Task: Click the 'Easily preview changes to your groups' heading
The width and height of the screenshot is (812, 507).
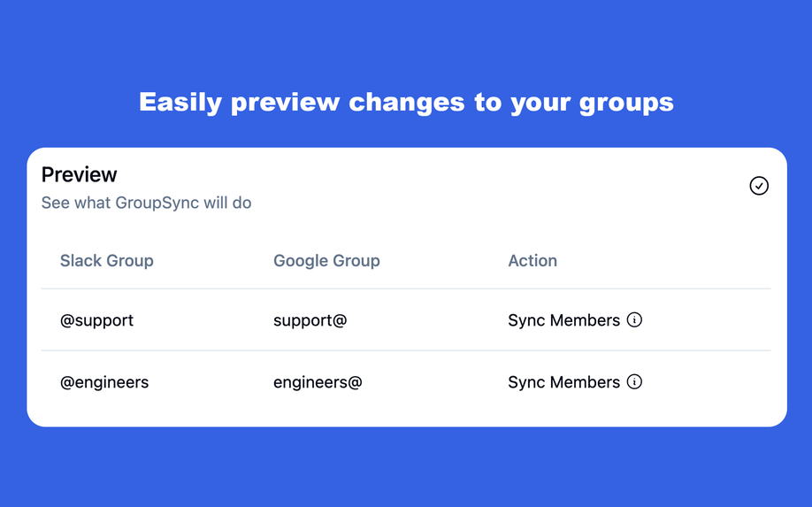Action: tap(407, 102)
